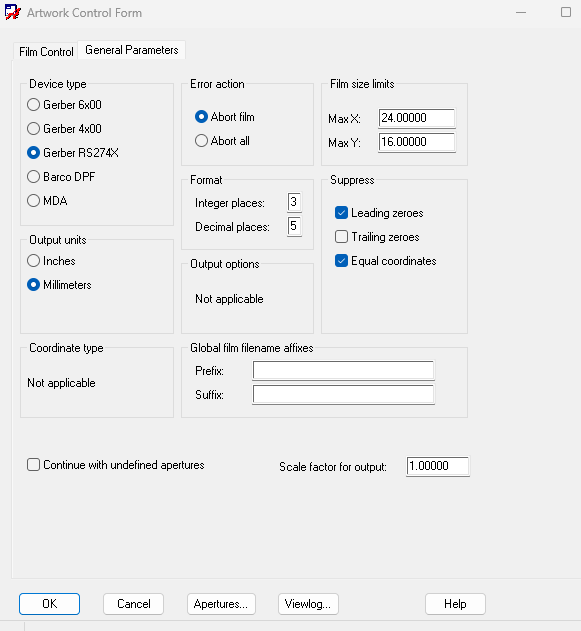The height and width of the screenshot is (631, 581).
Task: Maximize the Artwork Control Form window
Action: click(566, 12)
